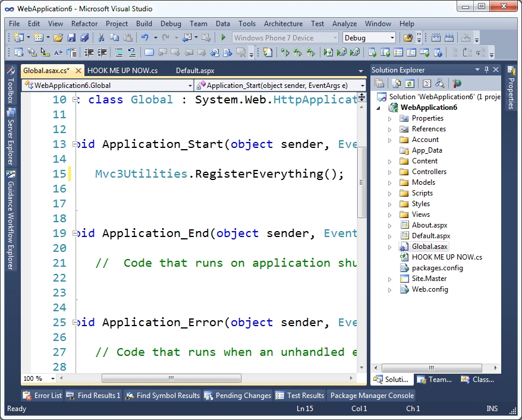The image size is (522, 420).
Task: Unpin the Solution Explorer auto-hide pin
Action: (x=486, y=70)
